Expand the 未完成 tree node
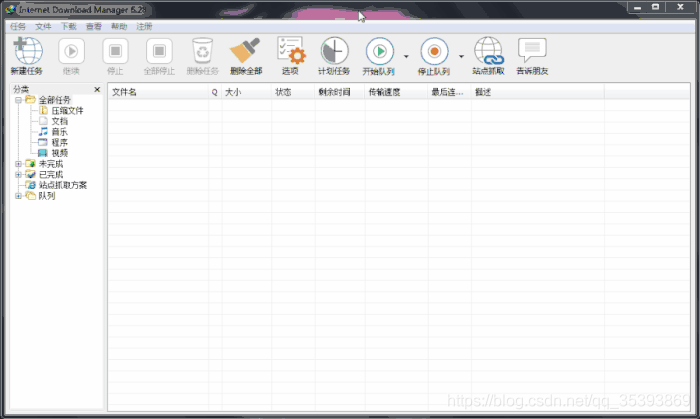 coord(18,164)
